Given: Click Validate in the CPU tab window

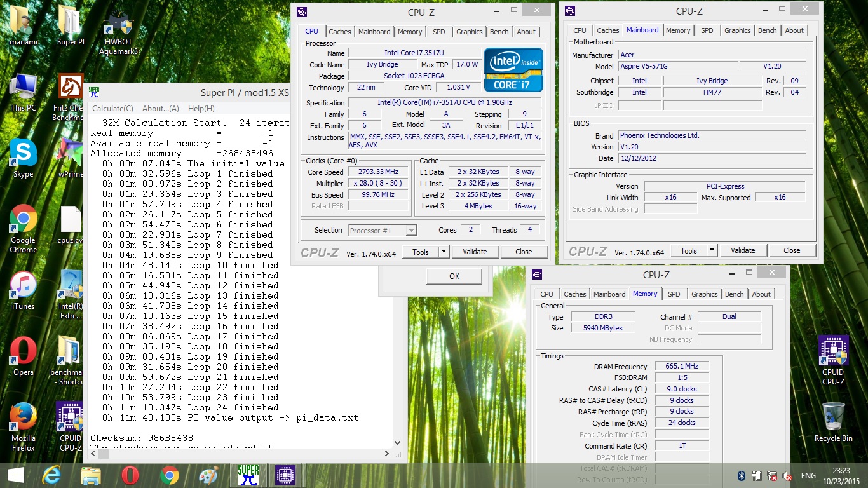Looking at the screenshot, I should click(475, 252).
